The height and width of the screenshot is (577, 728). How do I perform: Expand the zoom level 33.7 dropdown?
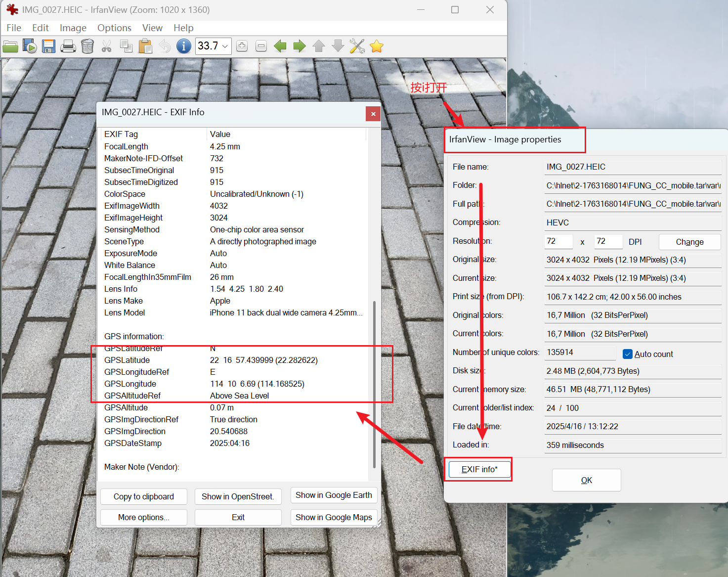225,46
